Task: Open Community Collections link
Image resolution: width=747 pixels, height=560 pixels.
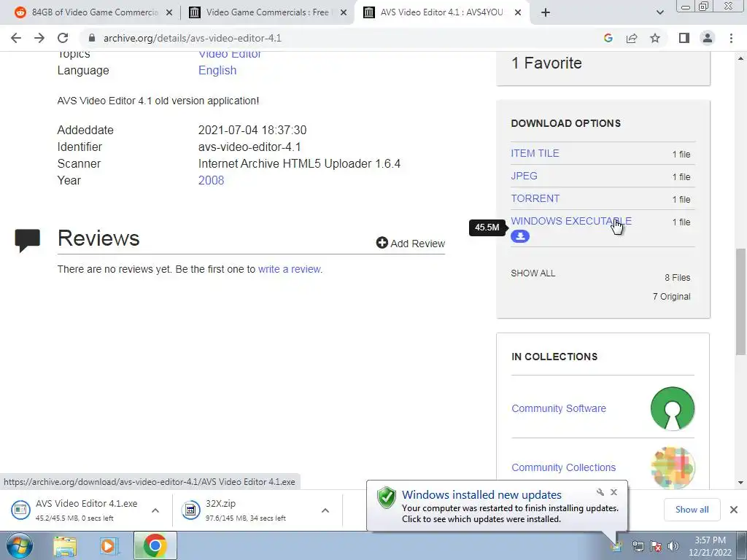Action: pyautogui.click(x=564, y=467)
